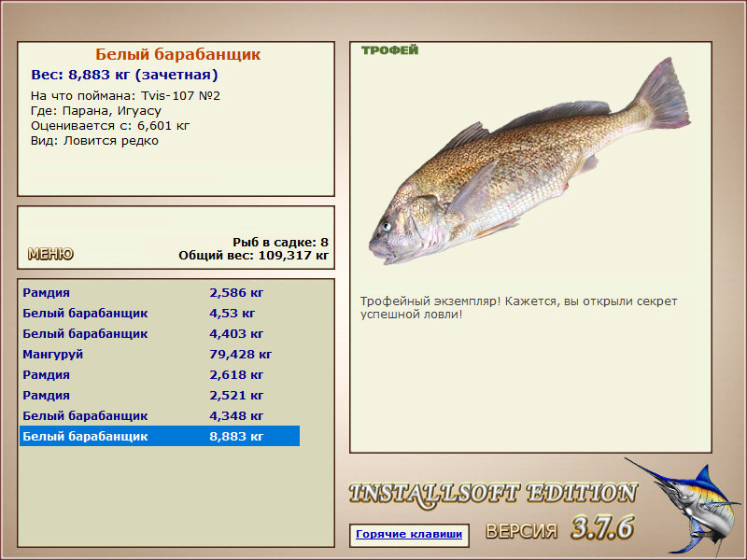Pick the Мангуруй 79,428 кг entry
This screenshot has height=560, width=747.
(160, 354)
